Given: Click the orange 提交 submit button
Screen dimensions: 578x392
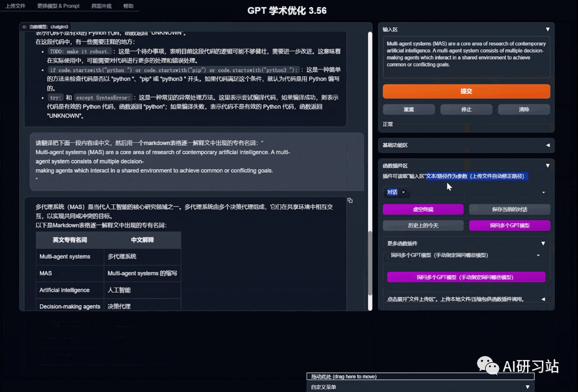Looking at the screenshot, I should pos(466,91).
